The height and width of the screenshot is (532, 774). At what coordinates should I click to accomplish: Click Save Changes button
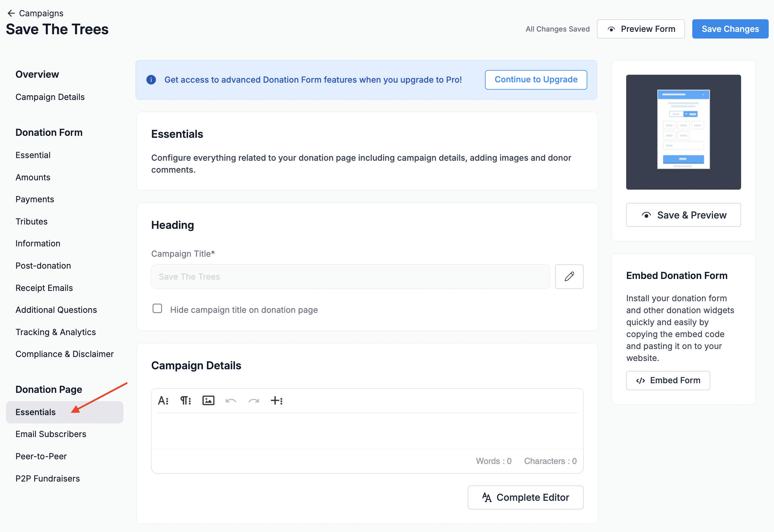tap(730, 29)
